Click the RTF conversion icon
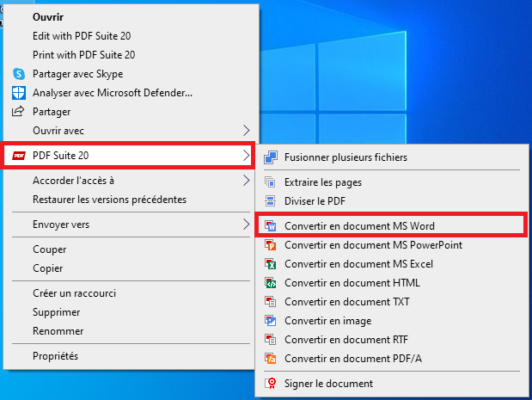532x400 pixels. click(271, 340)
